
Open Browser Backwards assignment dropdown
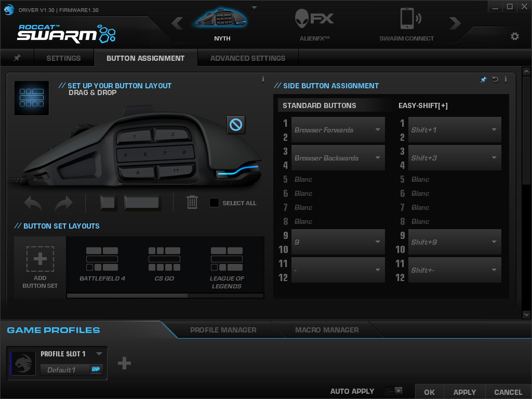coord(338,158)
